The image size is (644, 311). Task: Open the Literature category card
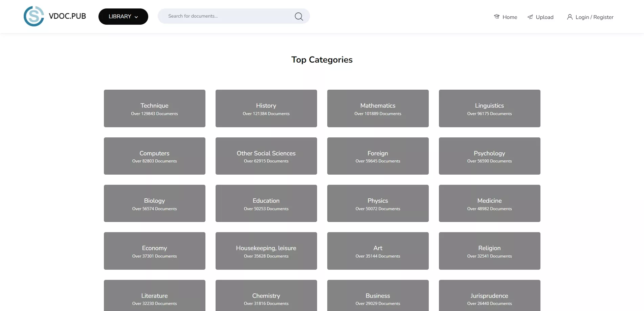click(x=155, y=295)
